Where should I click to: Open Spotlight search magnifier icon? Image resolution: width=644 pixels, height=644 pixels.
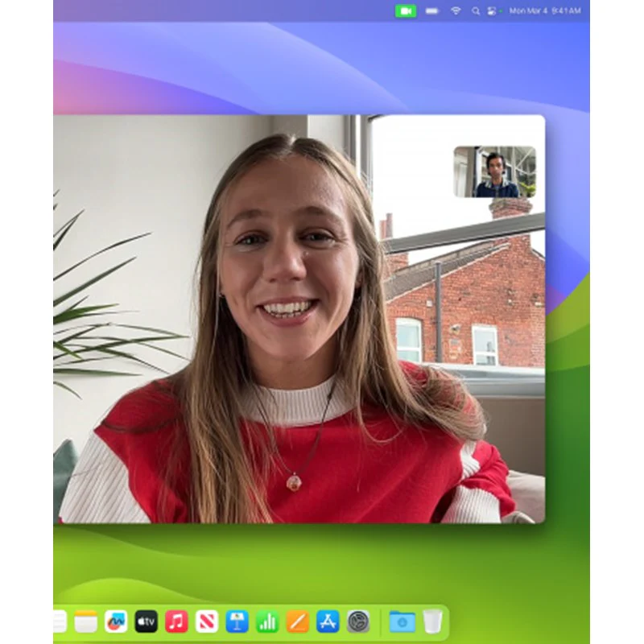(476, 11)
